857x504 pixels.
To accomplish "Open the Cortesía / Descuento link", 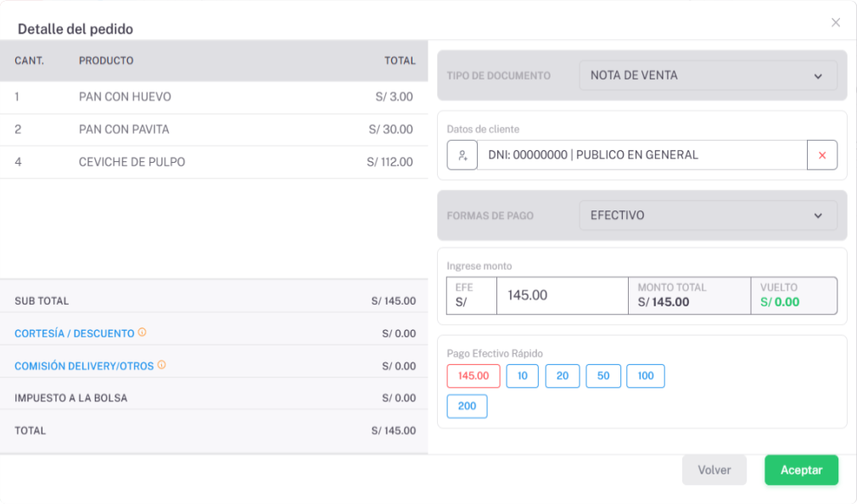I will 75,333.
